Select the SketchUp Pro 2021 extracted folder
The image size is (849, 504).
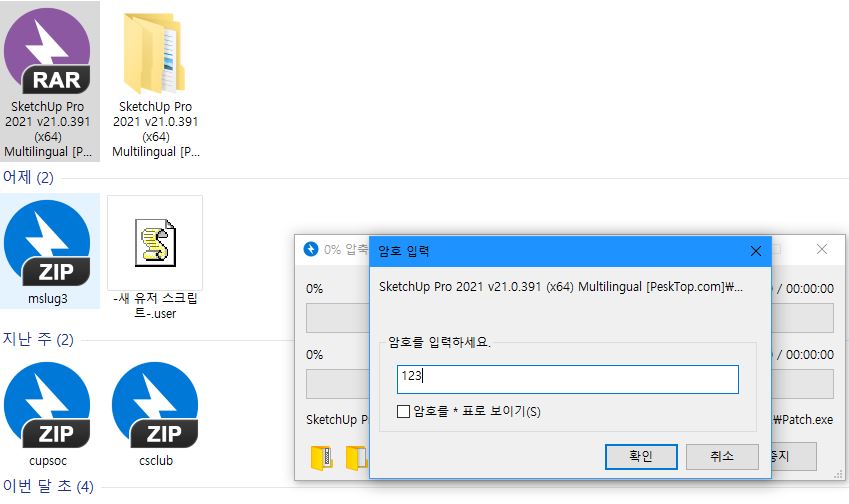click(155, 81)
